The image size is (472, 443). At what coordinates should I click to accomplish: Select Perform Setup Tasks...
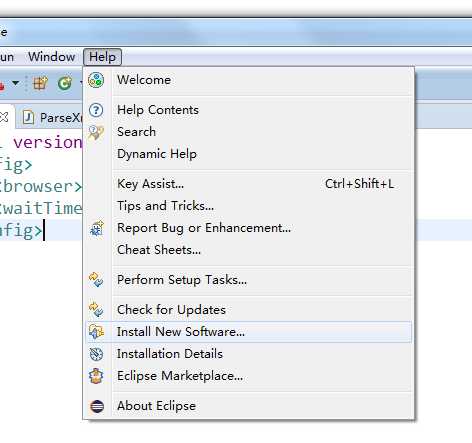click(x=248, y=280)
